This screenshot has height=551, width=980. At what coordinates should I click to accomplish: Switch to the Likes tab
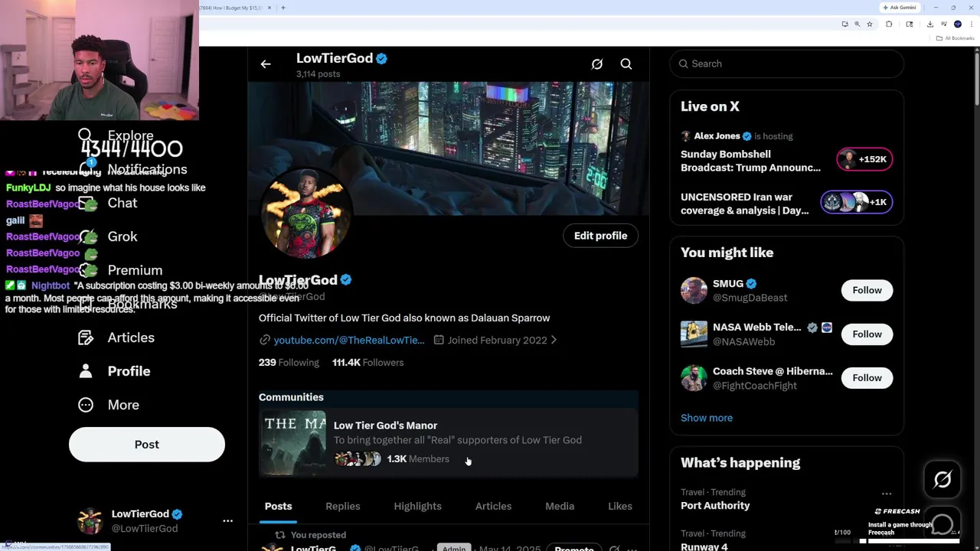(620, 507)
